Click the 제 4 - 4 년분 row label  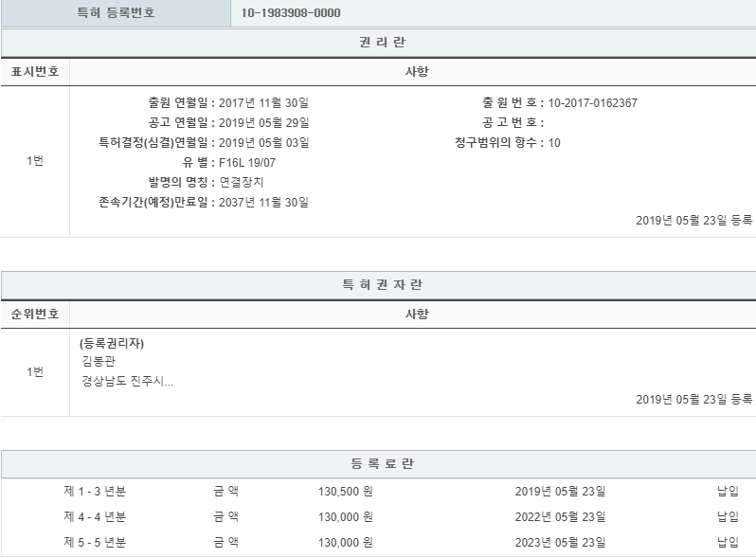95,517
